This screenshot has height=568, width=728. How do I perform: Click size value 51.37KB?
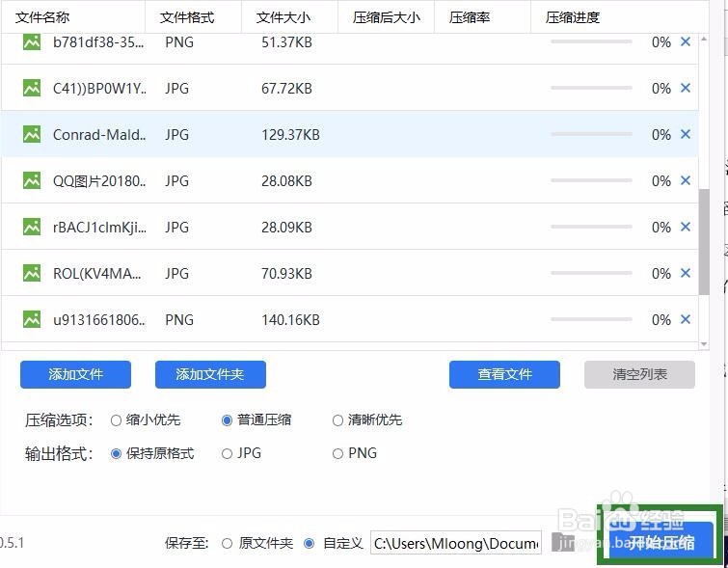[x=286, y=42]
